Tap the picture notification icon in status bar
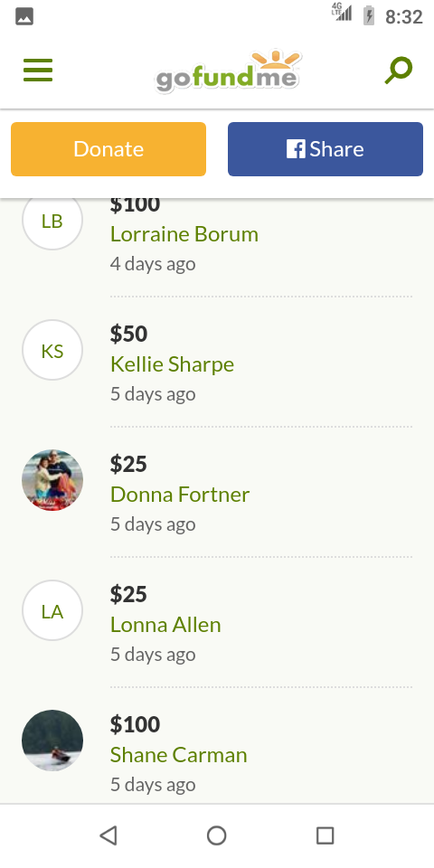 pyautogui.click(x=24, y=16)
